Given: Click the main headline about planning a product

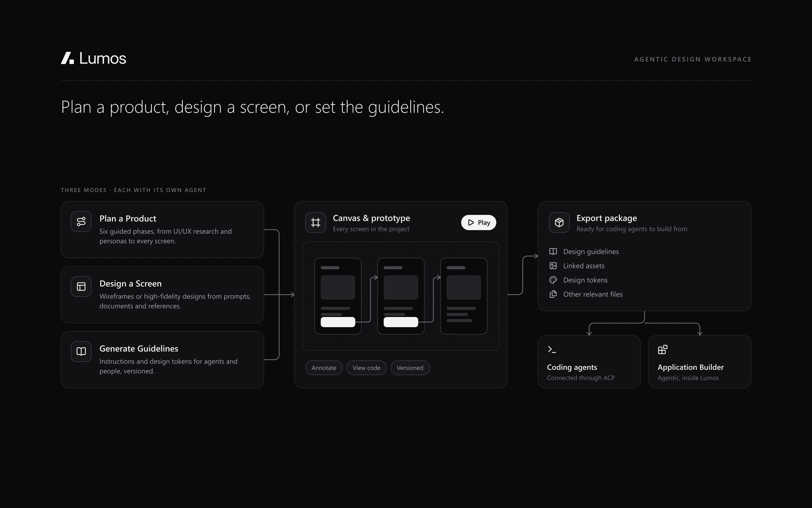Looking at the screenshot, I should pos(252,107).
